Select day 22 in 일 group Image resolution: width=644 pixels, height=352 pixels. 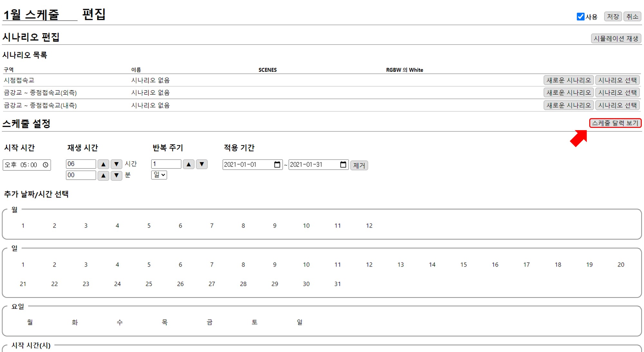coord(54,284)
